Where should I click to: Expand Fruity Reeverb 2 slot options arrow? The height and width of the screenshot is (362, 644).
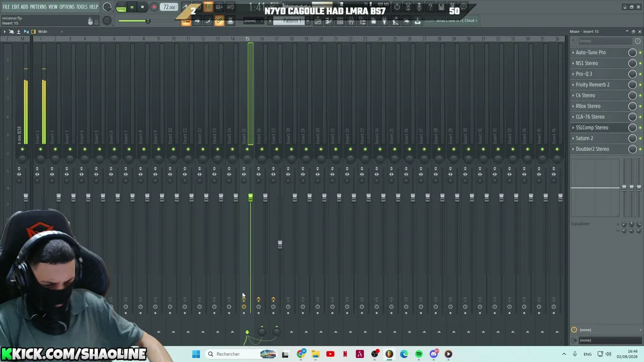coord(573,84)
